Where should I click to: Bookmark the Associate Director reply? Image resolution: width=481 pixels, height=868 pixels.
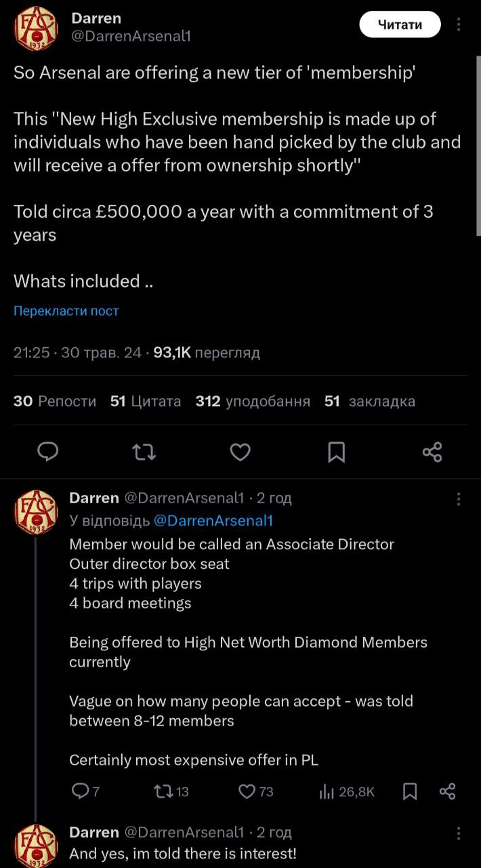[410, 791]
